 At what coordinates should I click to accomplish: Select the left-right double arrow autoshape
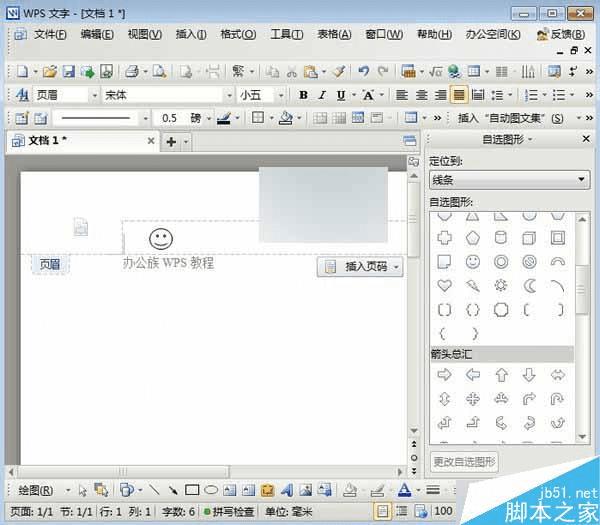click(558, 375)
